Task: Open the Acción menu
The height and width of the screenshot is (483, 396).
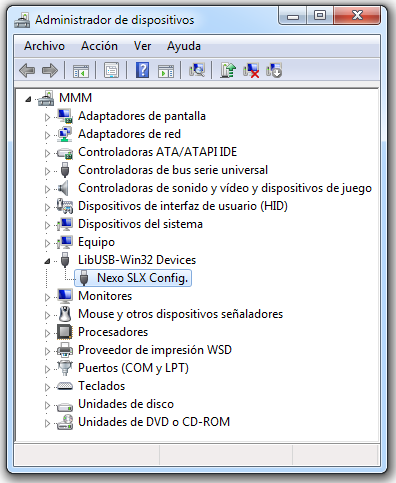Action: [99, 46]
